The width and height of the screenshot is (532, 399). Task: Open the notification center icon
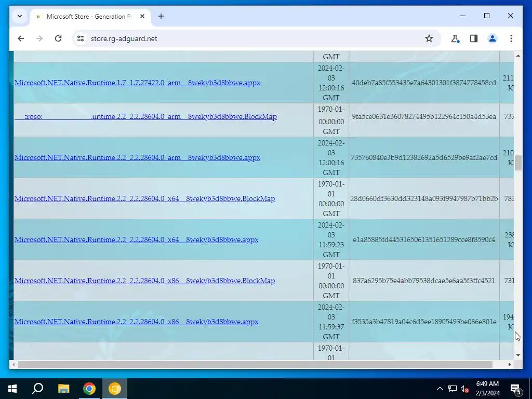516,389
